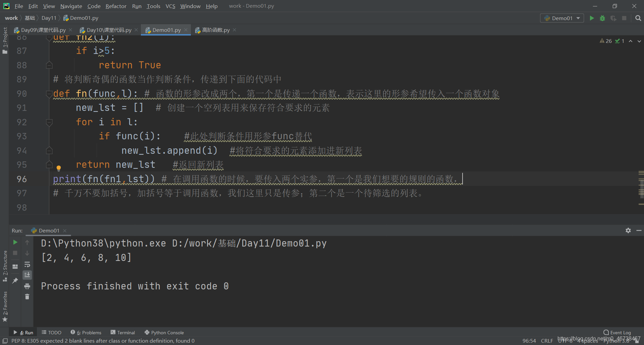Open the Event Log
This screenshot has height=345, width=644.
click(617, 333)
